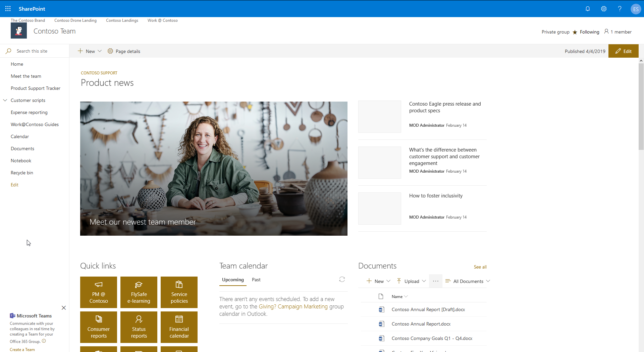644x352 pixels.
Task: Expand the New page dropdown in command bar
Action: (x=100, y=51)
